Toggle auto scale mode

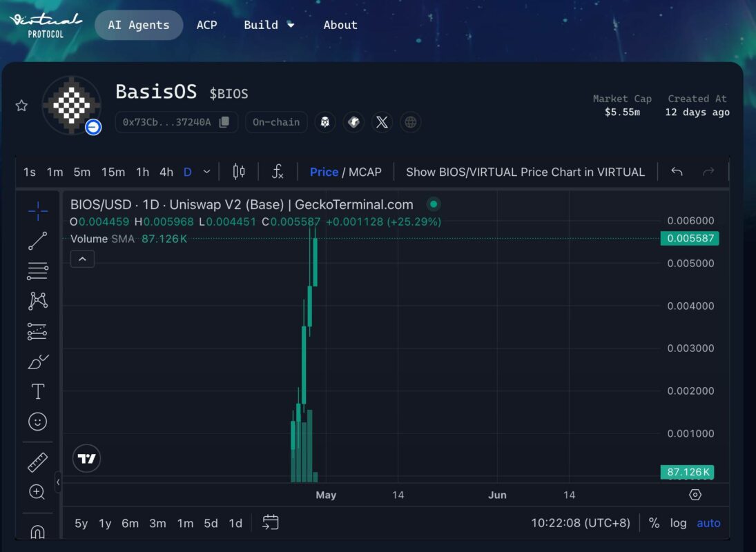[x=708, y=523]
